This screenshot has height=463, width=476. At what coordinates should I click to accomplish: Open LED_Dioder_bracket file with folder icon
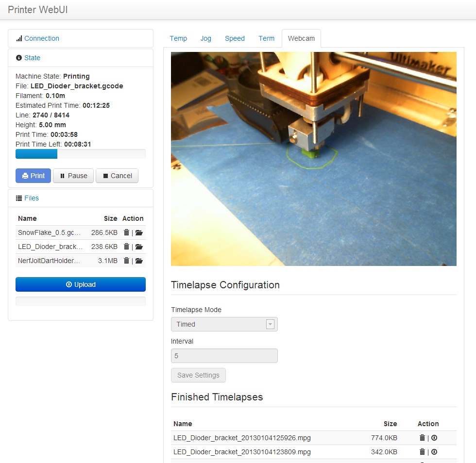[x=139, y=247]
